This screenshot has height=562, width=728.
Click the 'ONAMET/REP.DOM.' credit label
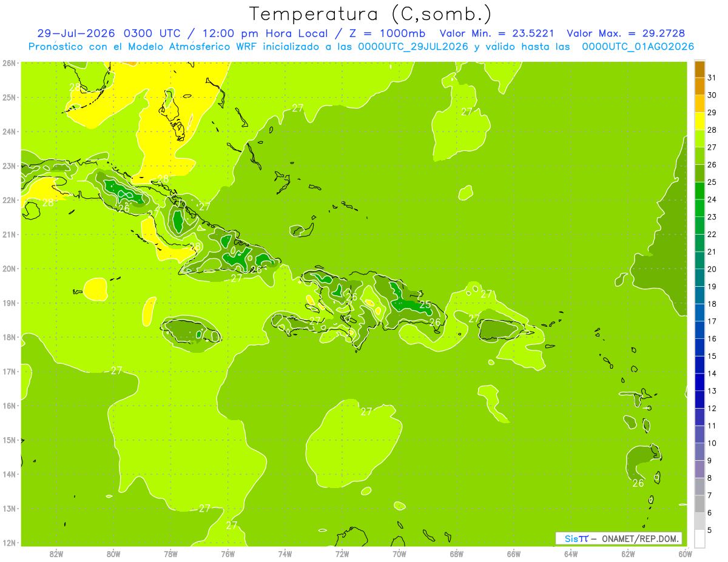(639, 538)
